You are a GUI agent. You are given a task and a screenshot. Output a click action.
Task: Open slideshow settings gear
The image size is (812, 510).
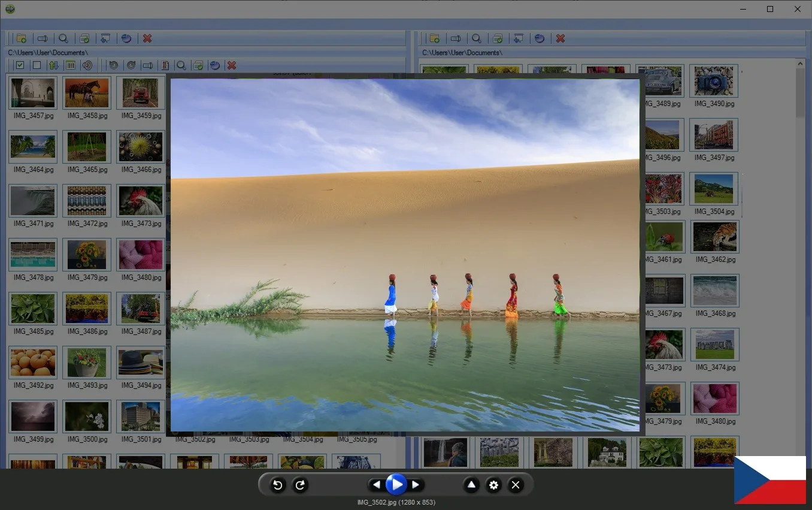[x=493, y=485]
